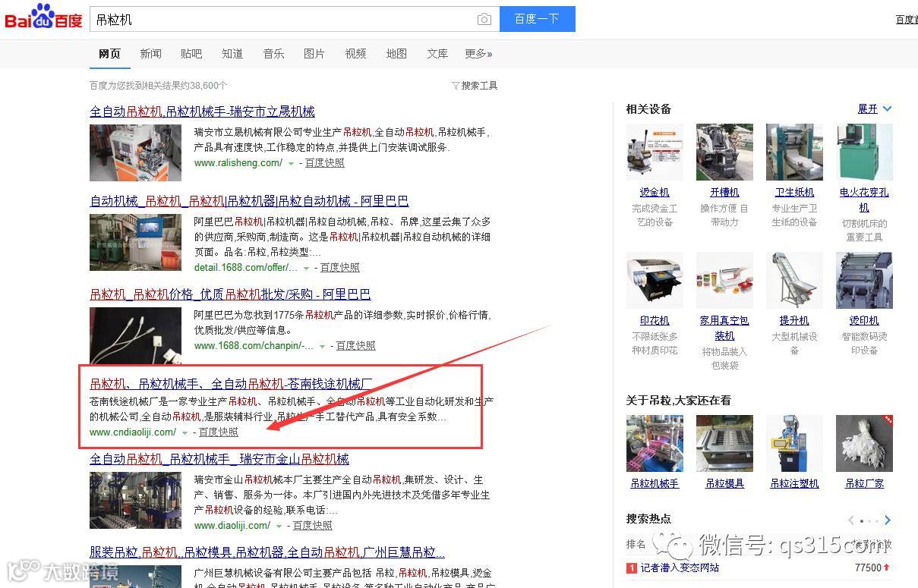
Task: Open 搜索工具 filter options
Action: (475, 86)
